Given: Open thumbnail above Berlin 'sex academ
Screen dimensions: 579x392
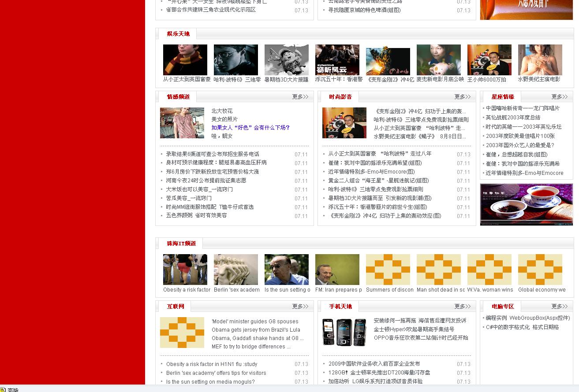Looking at the screenshot, I should click(236, 270).
